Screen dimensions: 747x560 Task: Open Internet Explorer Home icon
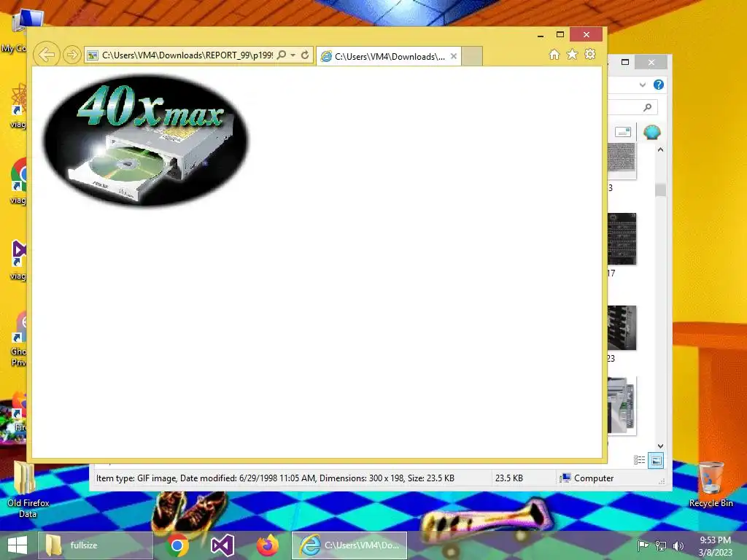(x=554, y=54)
